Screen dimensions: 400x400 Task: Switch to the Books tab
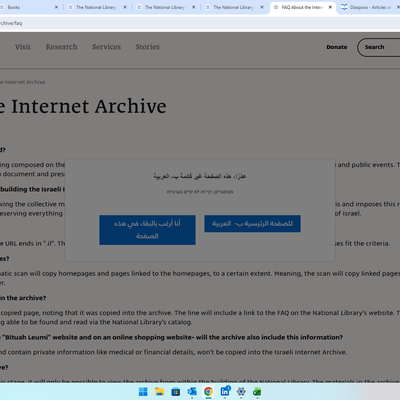click(x=29, y=7)
